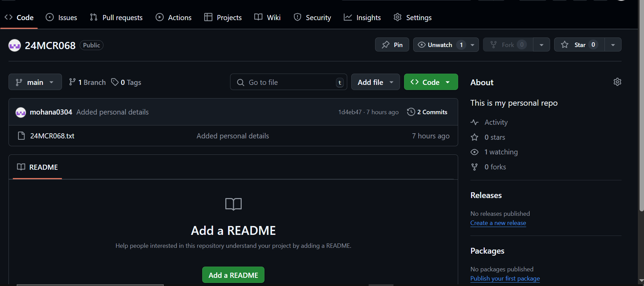Open the Code tab

click(x=19, y=17)
